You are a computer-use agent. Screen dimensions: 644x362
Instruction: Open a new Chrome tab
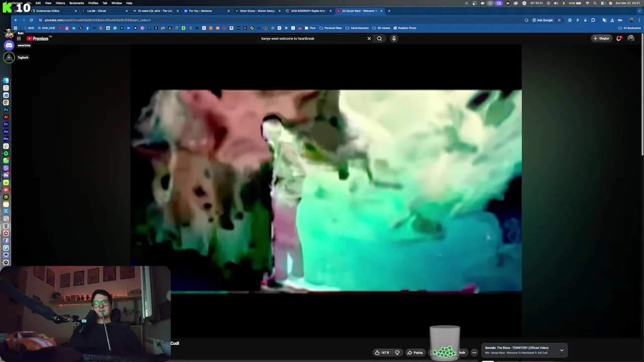(389, 11)
